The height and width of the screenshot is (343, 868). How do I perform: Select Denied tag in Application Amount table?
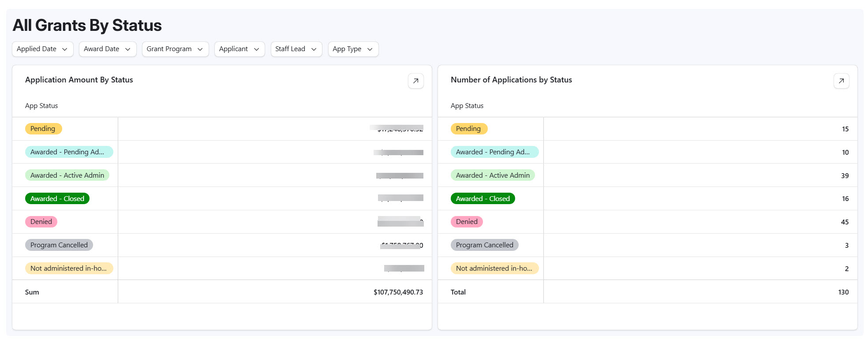click(x=41, y=222)
